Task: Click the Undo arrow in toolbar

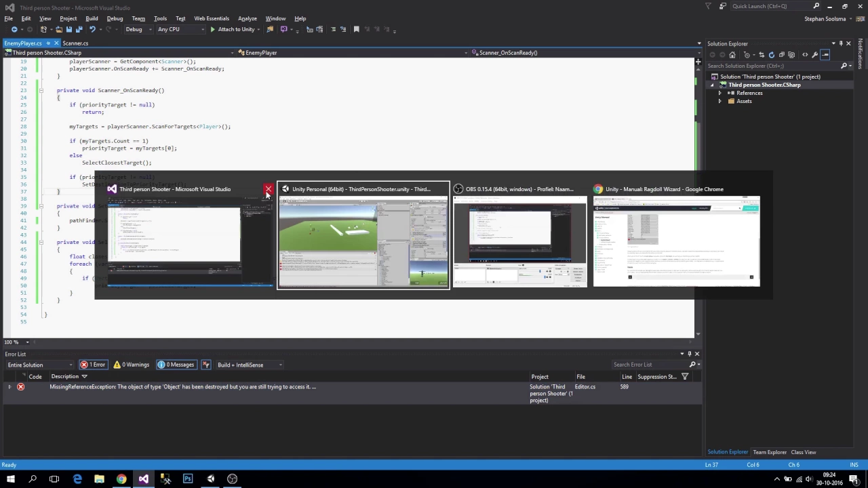Action: point(92,29)
